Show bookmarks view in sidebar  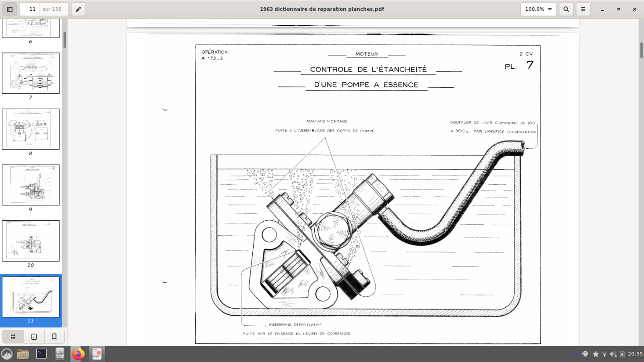pyautogui.click(x=54, y=337)
